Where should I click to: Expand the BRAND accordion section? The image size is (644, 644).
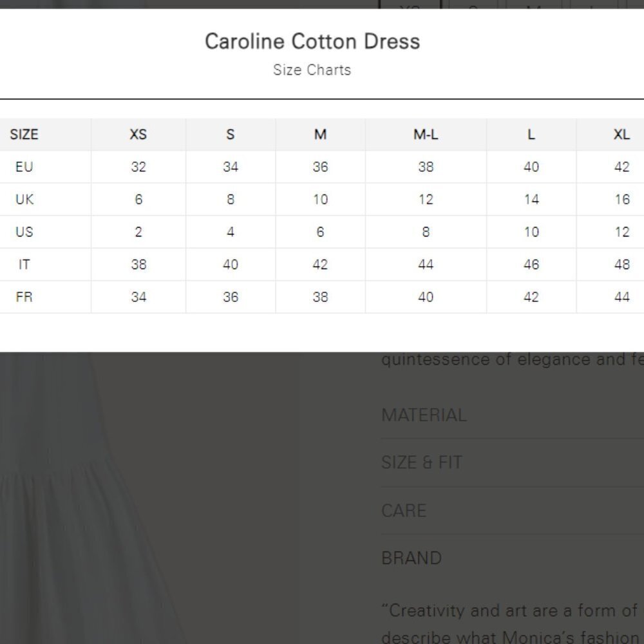(x=512, y=558)
